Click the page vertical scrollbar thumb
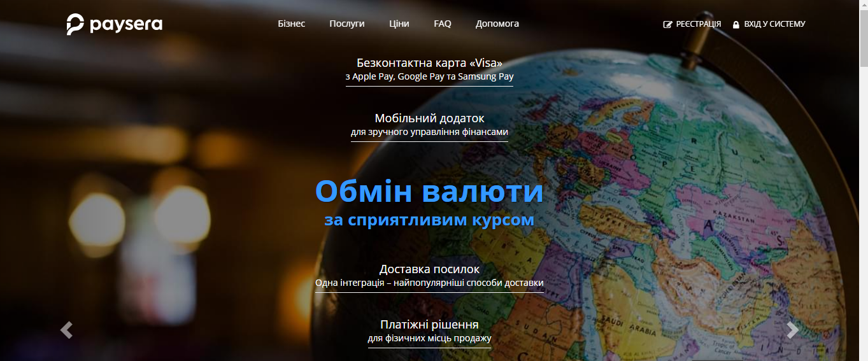This screenshot has width=868, height=361. [863, 38]
